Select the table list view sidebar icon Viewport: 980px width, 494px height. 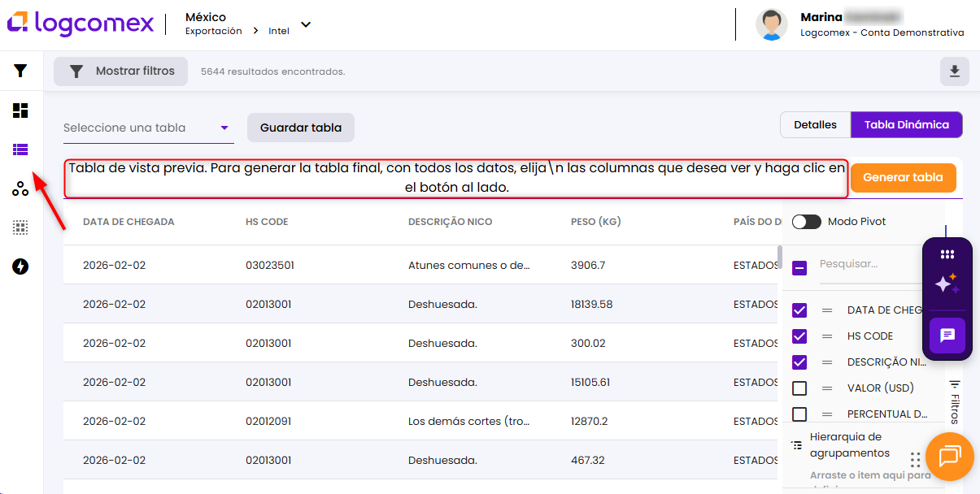tap(20, 149)
